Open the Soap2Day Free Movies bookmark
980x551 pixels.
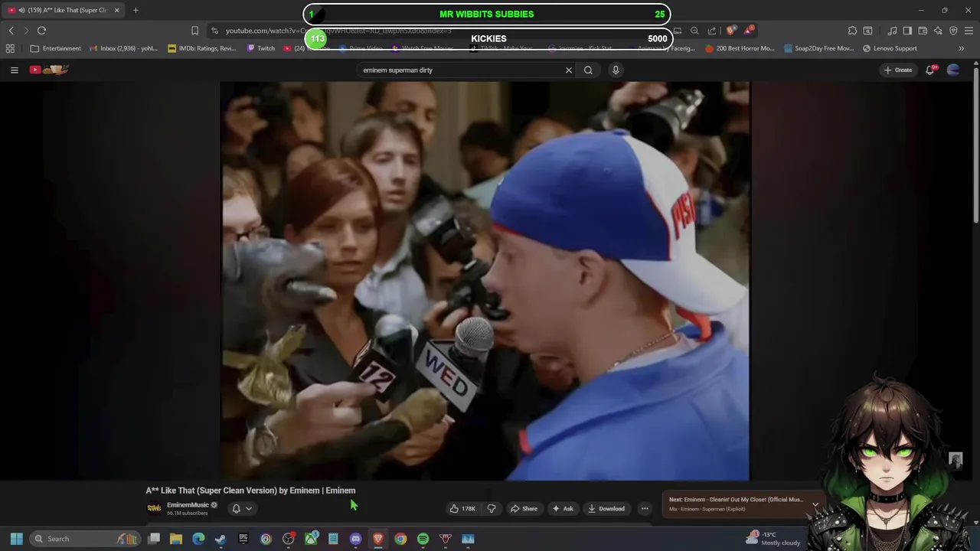pyautogui.click(x=818, y=48)
